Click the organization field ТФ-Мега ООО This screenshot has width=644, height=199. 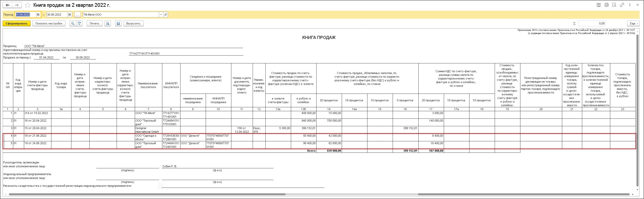click(121, 15)
